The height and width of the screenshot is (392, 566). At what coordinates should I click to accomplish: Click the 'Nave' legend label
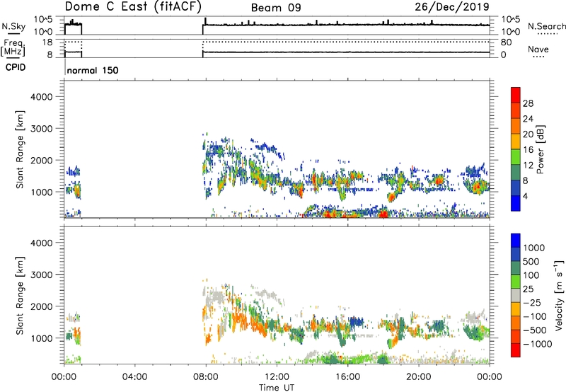click(x=538, y=49)
